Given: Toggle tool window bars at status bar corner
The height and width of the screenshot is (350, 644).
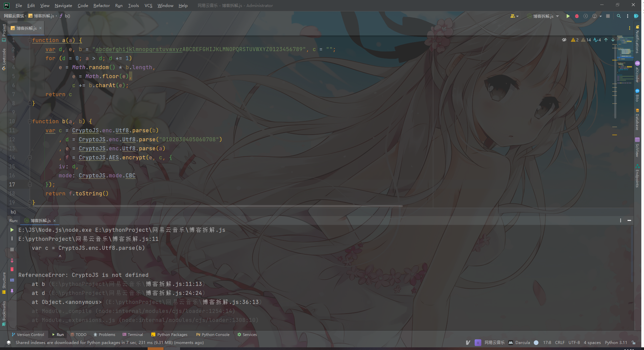Looking at the screenshot, I should click(9, 343).
